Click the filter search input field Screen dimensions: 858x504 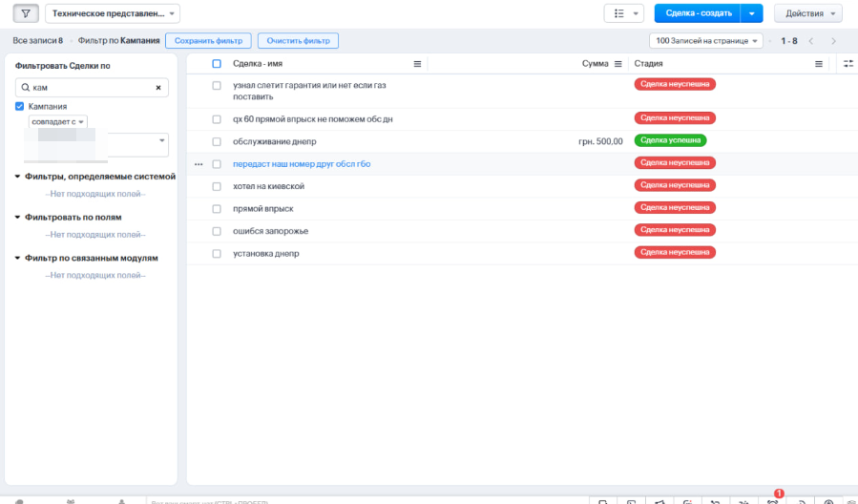click(91, 88)
